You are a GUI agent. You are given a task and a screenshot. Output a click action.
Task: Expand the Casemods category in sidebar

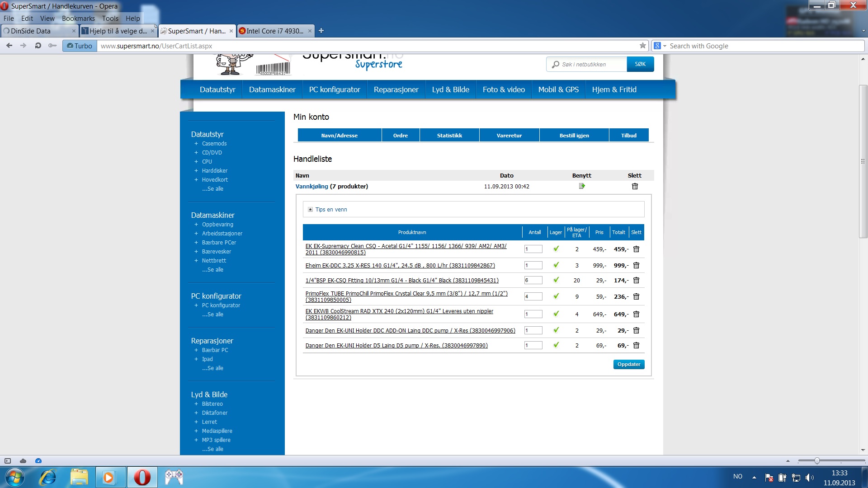tap(196, 144)
